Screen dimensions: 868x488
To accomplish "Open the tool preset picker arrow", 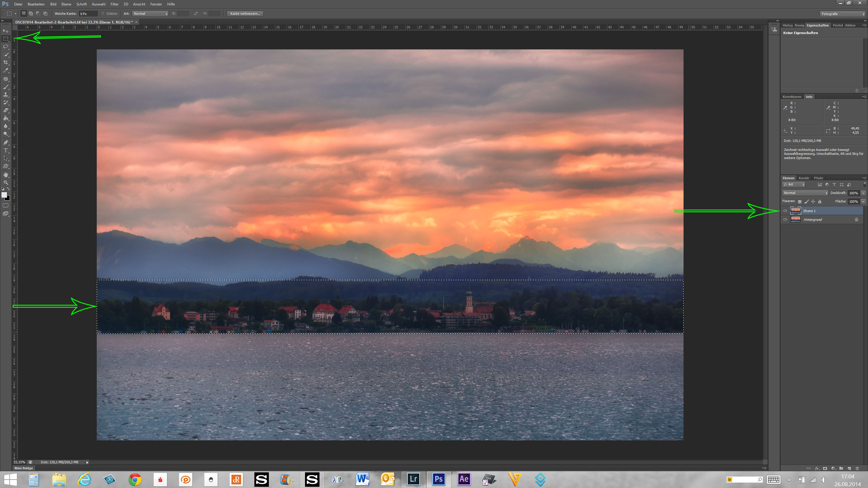I will (15, 14).
